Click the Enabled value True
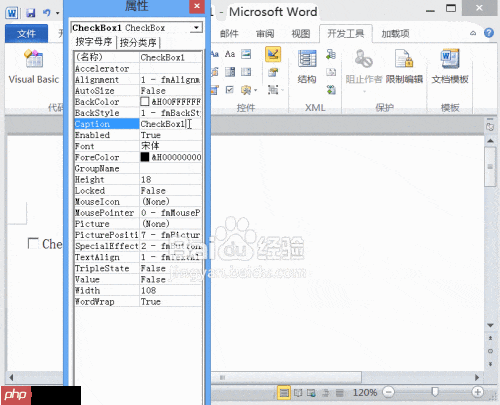500x405 pixels. (x=171, y=135)
